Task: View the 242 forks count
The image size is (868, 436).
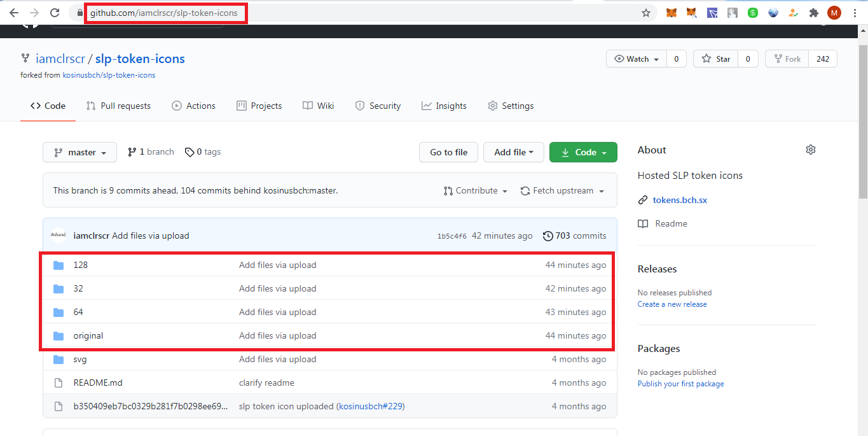Action: pyautogui.click(x=823, y=59)
